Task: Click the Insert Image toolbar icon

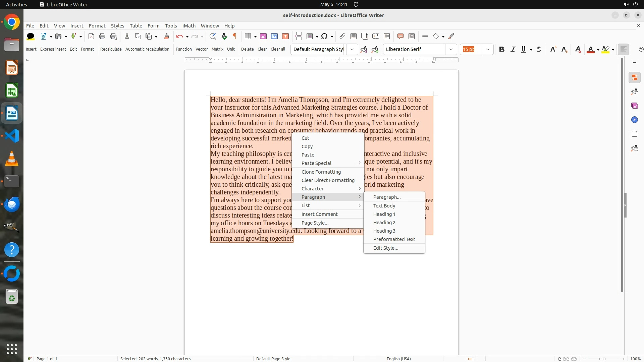Action: tap(263, 36)
